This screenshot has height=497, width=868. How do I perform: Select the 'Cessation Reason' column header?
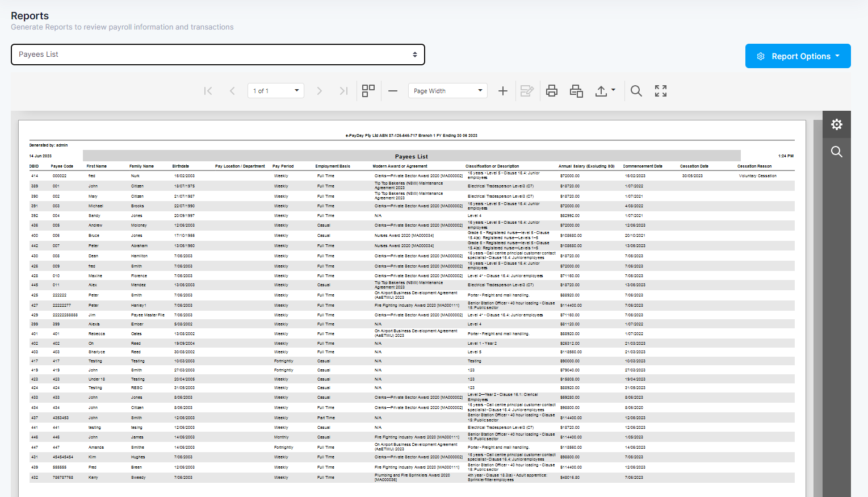(754, 166)
